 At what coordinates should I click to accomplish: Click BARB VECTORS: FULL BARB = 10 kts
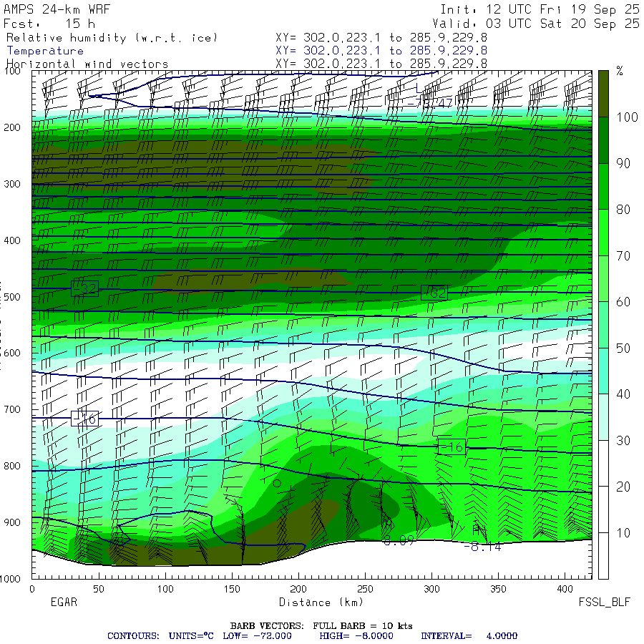(x=321, y=626)
